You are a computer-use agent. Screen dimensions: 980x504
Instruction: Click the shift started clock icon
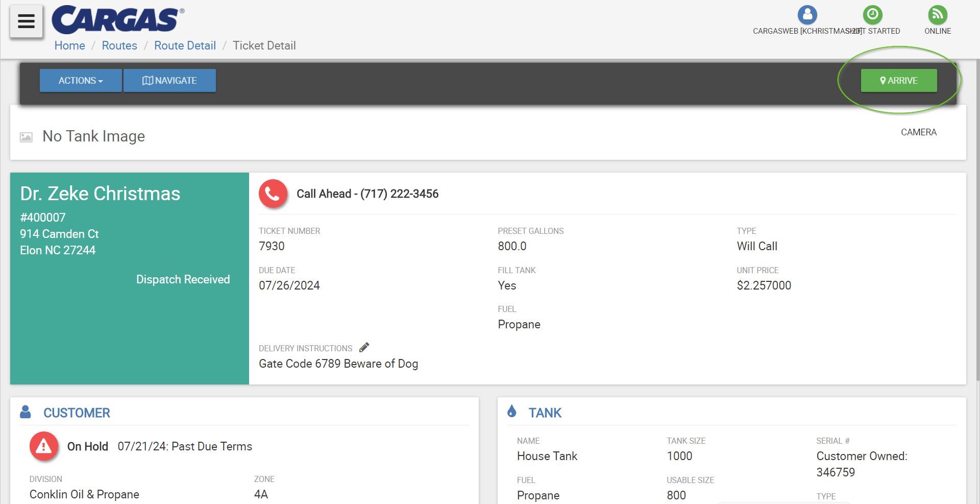point(872,14)
